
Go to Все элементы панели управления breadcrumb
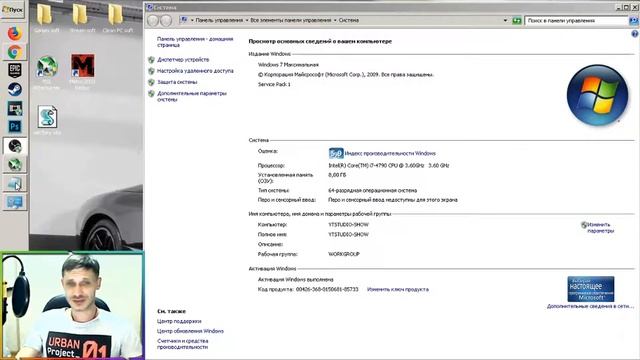291,20
